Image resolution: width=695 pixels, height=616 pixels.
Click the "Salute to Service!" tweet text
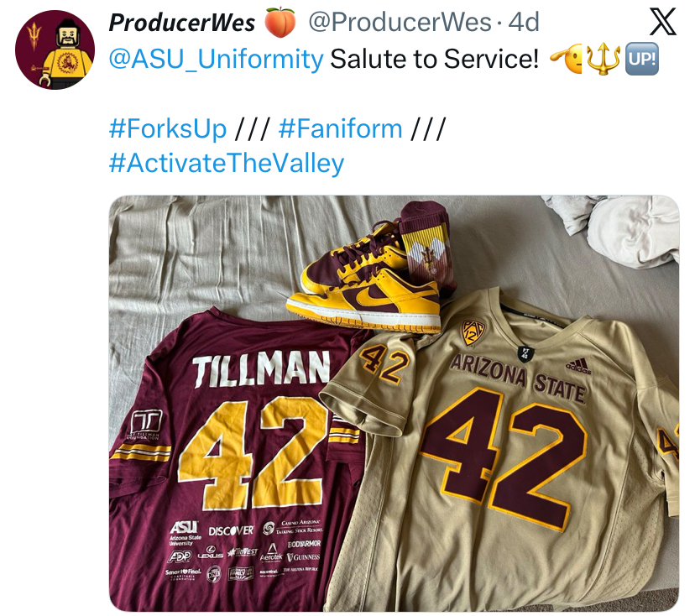tap(434, 60)
